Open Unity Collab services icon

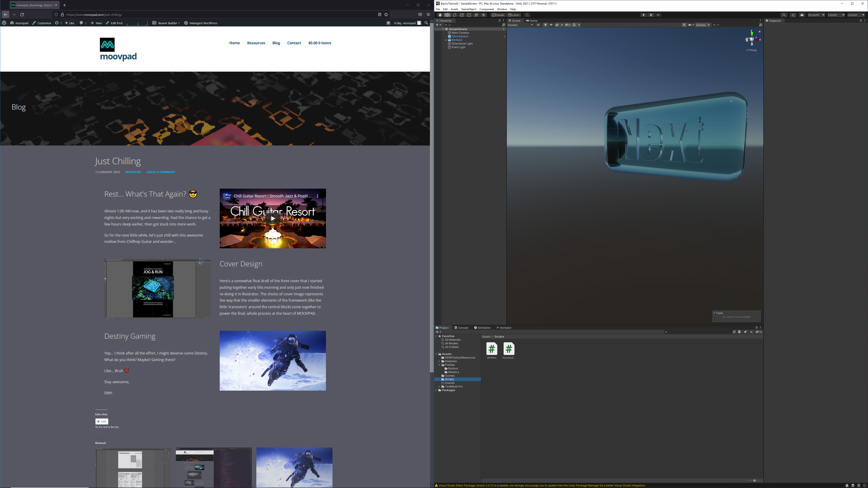pyautogui.click(x=793, y=15)
